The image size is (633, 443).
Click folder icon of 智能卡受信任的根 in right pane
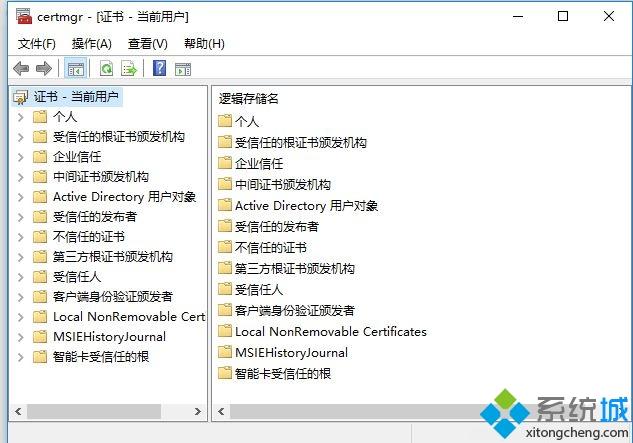(225, 373)
